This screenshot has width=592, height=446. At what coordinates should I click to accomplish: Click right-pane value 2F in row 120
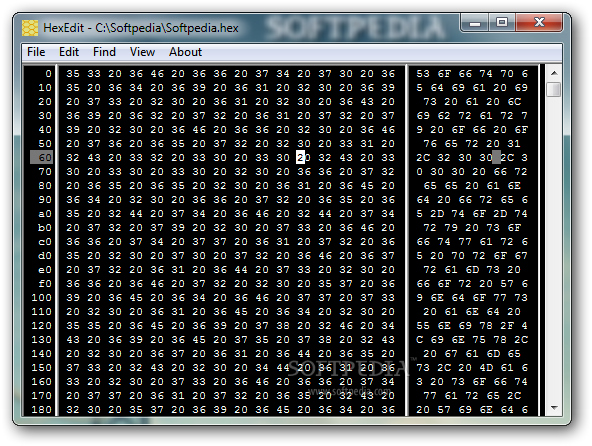[507, 326]
